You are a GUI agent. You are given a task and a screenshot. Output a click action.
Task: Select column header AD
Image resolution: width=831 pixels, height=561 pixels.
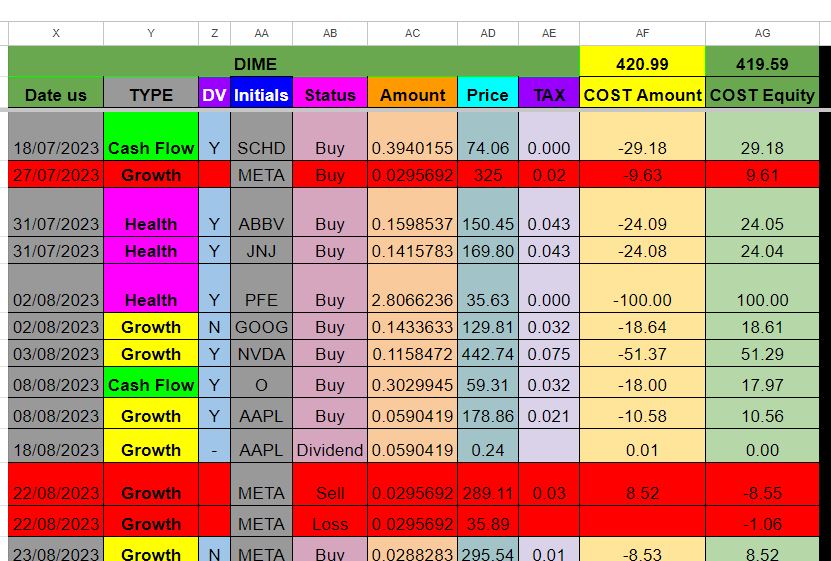488,33
